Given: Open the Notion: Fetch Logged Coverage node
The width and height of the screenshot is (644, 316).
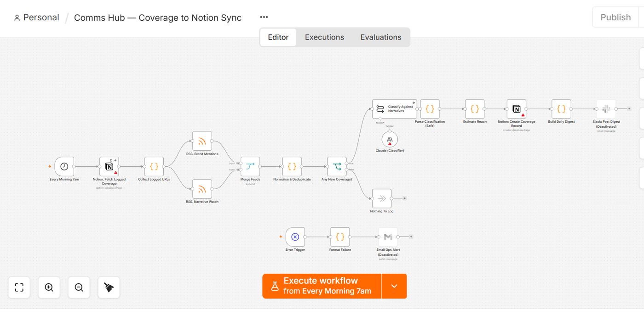Looking at the screenshot, I should pos(109,166).
